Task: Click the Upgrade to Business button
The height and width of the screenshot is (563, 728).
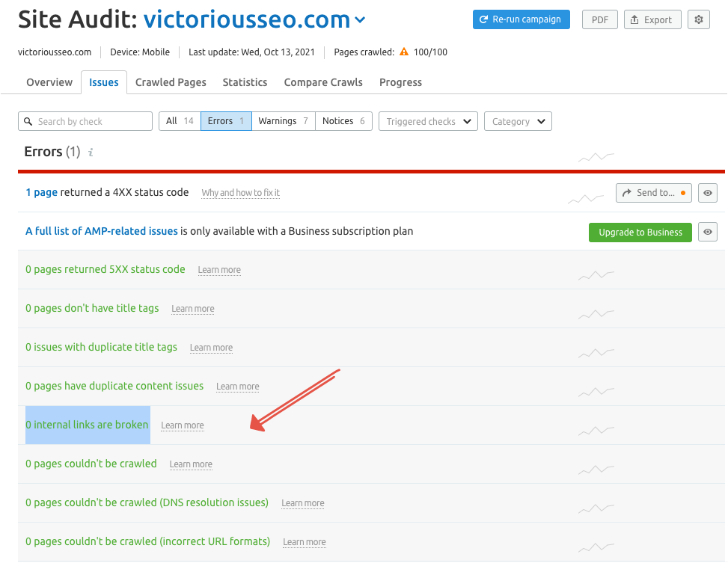Action: pos(640,232)
